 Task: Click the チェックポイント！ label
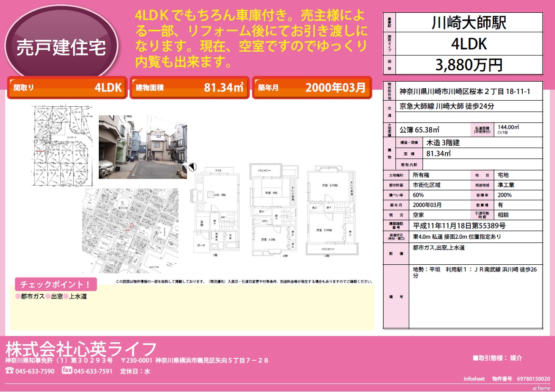click(x=56, y=284)
